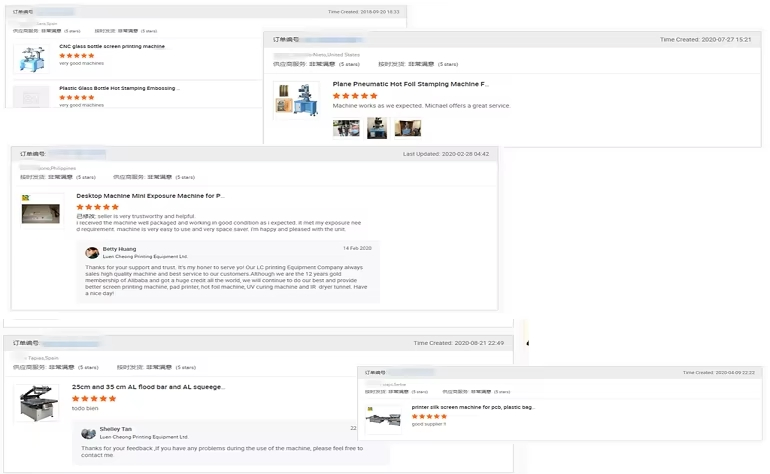Open CNC glass bottle screen printing machine link
This screenshot has width=770, height=474.
[x=111, y=47]
